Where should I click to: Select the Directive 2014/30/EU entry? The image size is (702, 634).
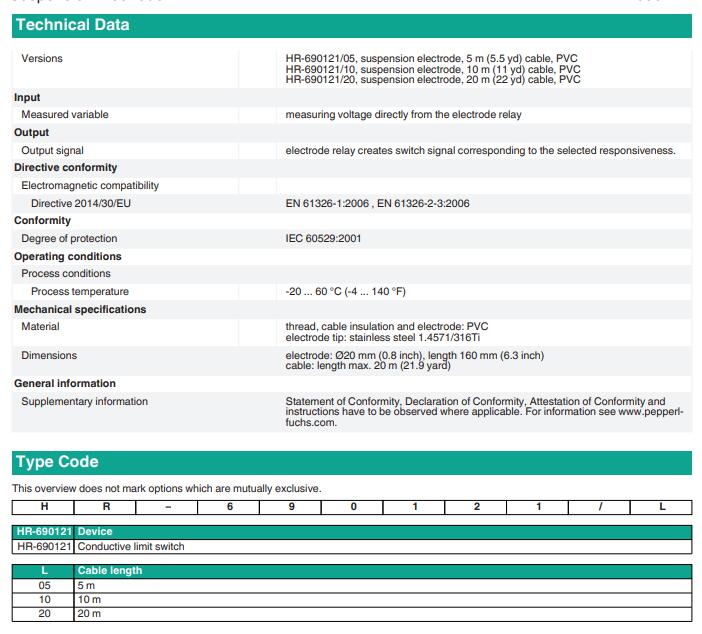tap(80, 204)
